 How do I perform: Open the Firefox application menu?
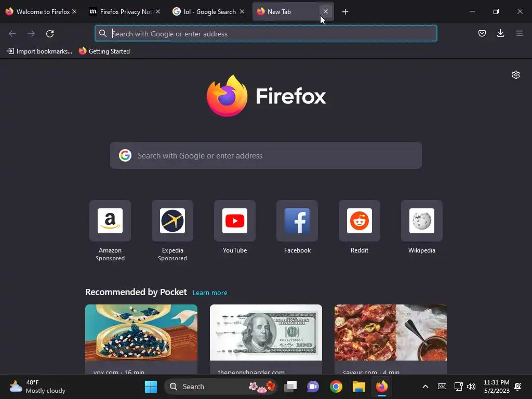click(519, 33)
